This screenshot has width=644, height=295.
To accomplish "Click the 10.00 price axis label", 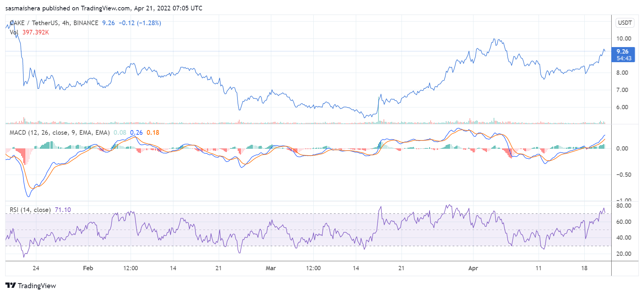I will [x=624, y=38].
